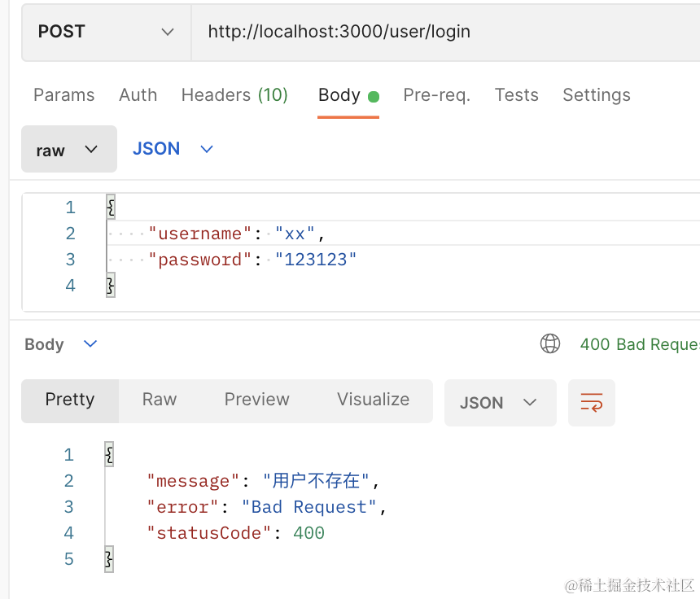This screenshot has height=599, width=700.
Task: Toggle the wrap lines icon
Action: pos(591,402)
